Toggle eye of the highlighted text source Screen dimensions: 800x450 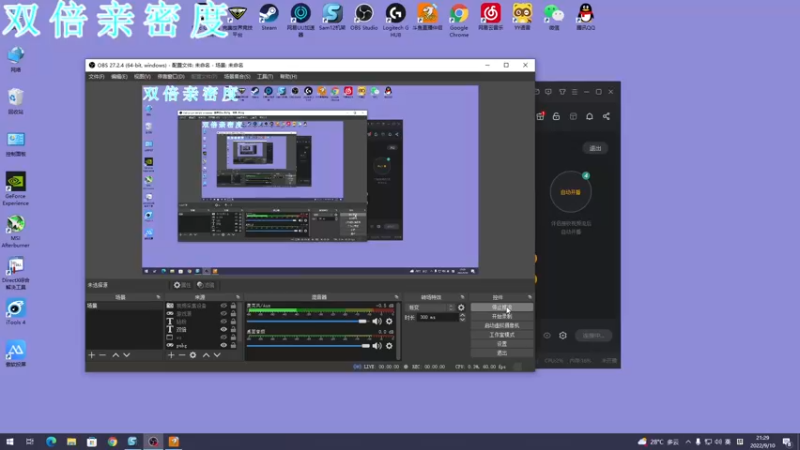(223, 330)
